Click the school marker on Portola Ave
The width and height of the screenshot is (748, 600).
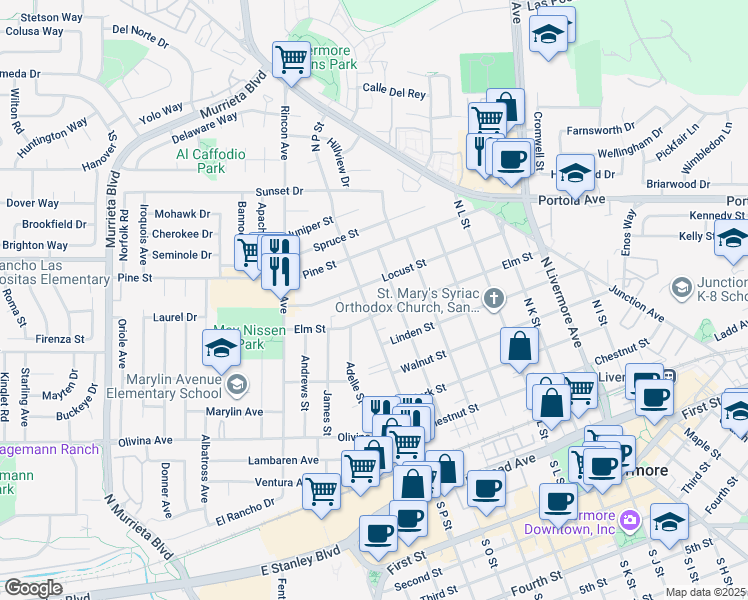[x=575, y=174]
